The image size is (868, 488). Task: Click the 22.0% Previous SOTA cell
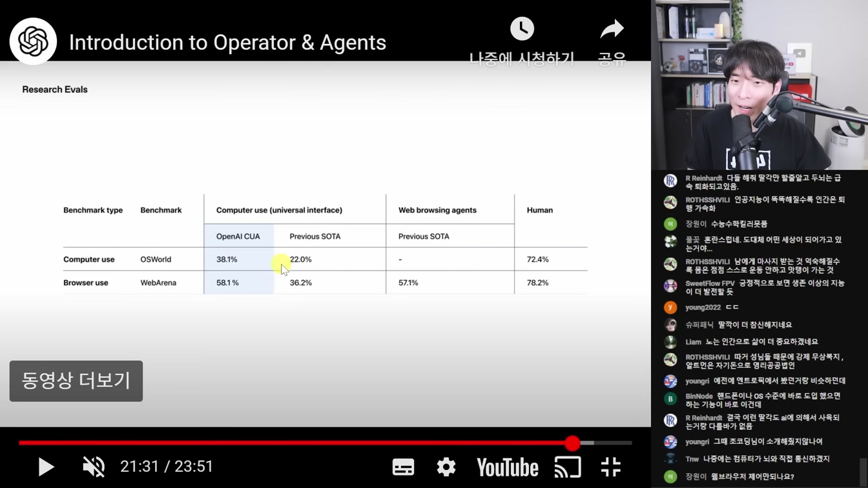[301, 259]
